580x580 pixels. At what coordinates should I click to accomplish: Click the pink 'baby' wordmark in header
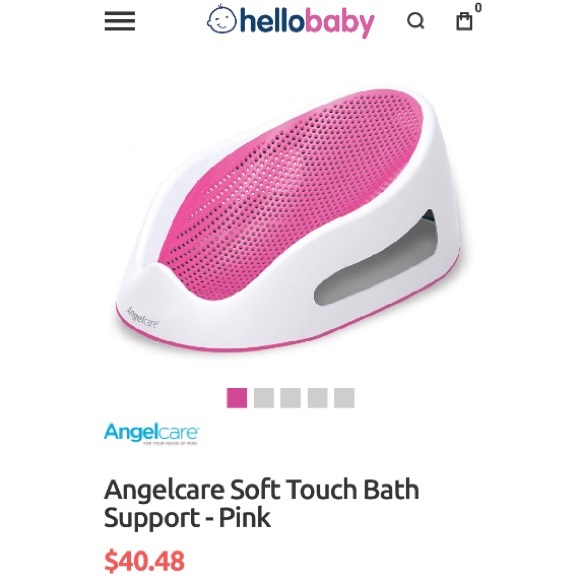pyautogui.click(x=339, y=23)
